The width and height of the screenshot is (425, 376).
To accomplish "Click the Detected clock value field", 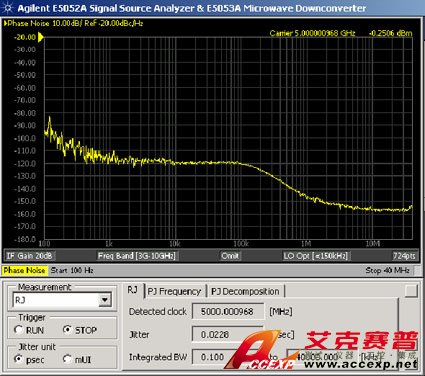I will [x=228, y=312].
